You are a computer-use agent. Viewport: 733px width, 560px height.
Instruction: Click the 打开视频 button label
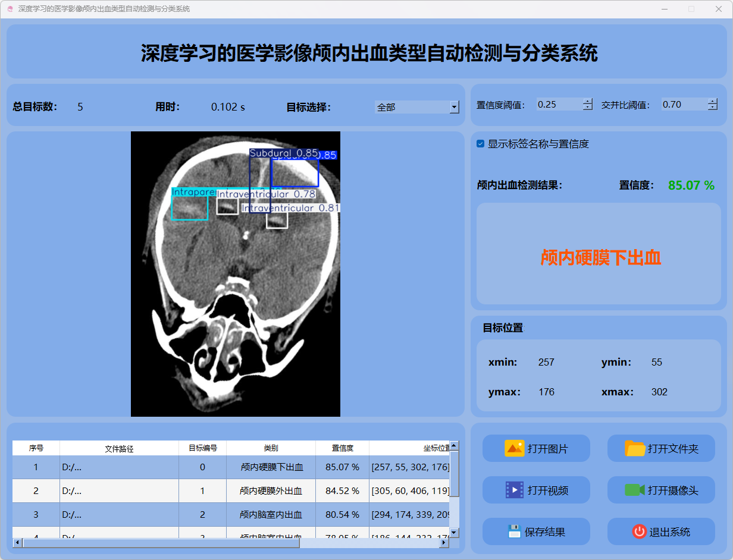pos(547,490)
